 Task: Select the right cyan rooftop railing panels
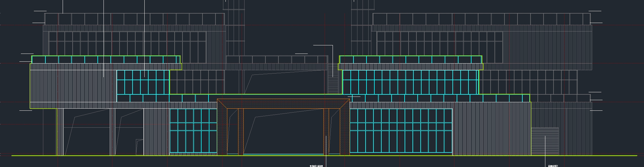click(410, 60)
